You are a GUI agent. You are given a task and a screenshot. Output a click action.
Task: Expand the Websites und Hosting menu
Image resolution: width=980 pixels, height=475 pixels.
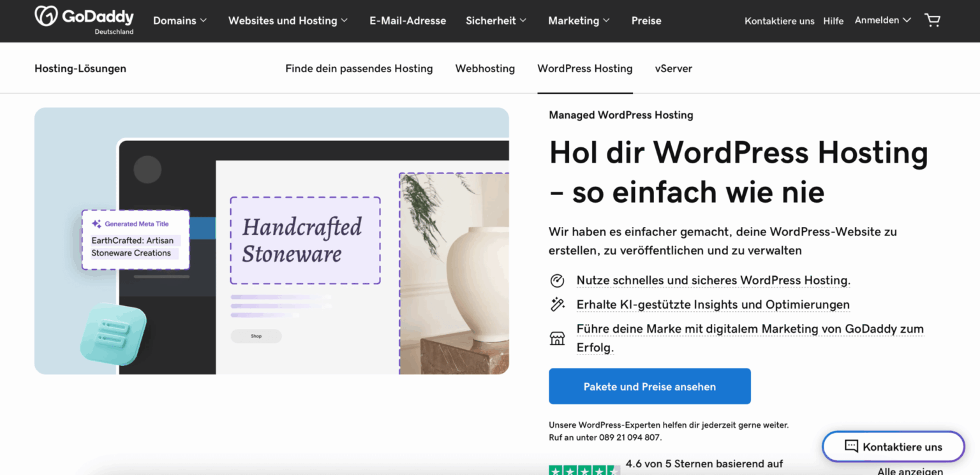[288, 20]
